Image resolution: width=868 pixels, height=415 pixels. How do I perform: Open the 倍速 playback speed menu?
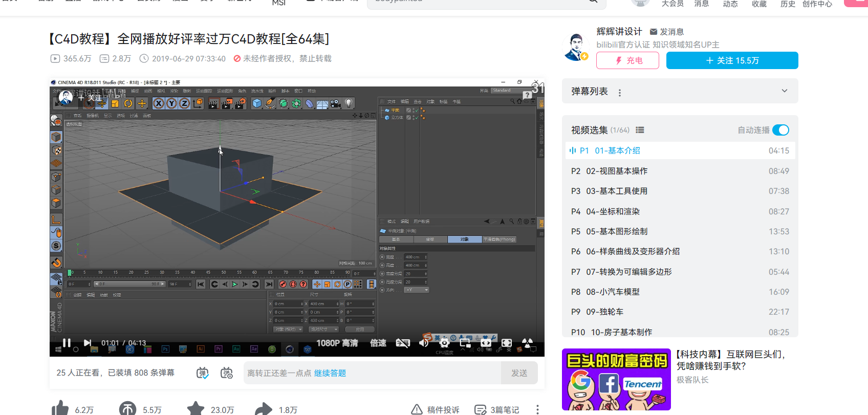coord(378,343)
